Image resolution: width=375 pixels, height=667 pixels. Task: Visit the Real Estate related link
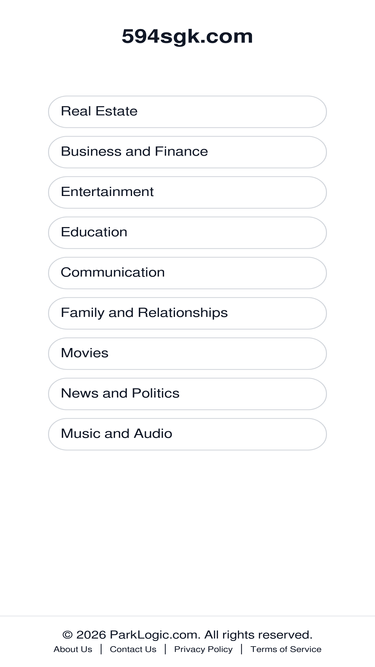click(x=187, y=111)
